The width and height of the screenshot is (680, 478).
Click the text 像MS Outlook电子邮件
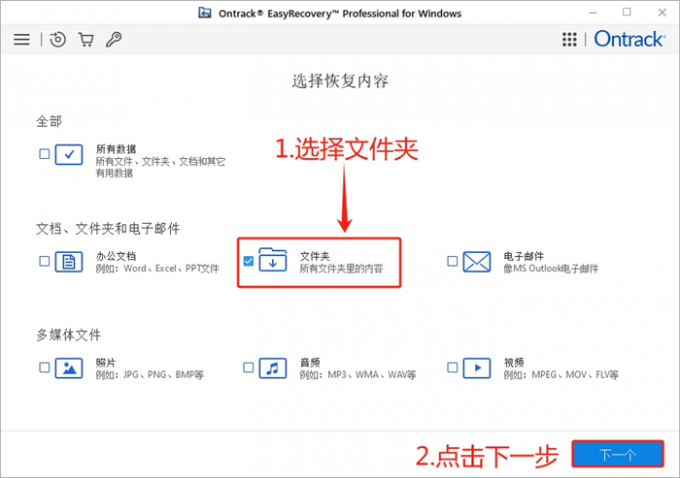551,268
